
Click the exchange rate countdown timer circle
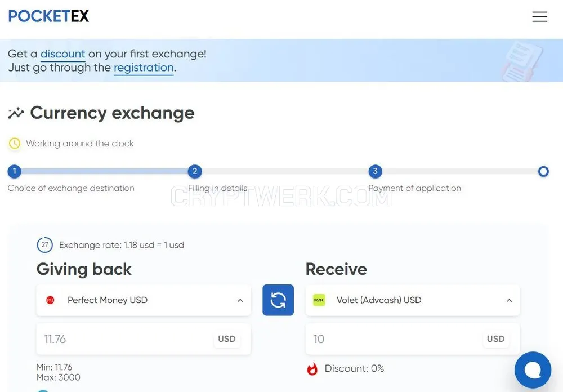(45, 245)
